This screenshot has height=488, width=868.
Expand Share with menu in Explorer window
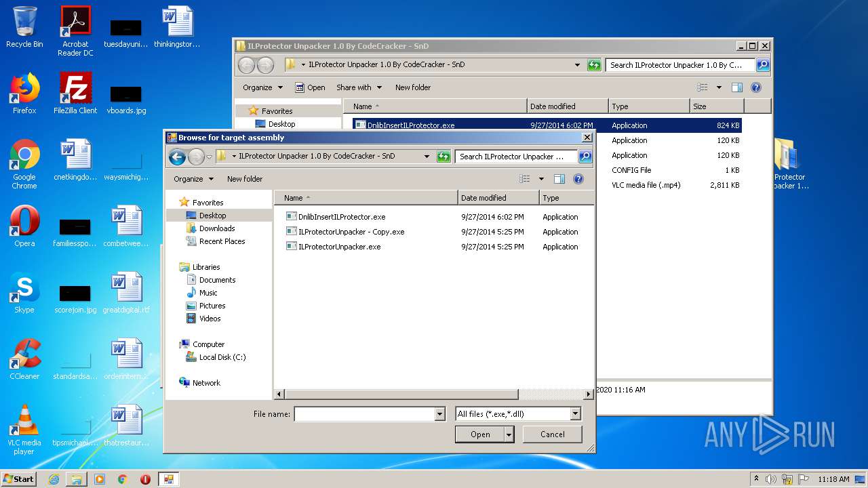click(x=359, y=87)
